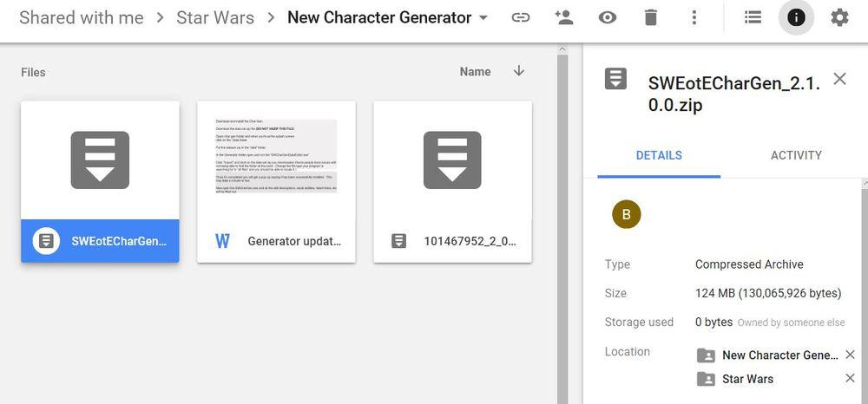Click the owner avatar B
Screen dimensions: 868x404
[626, 214]
